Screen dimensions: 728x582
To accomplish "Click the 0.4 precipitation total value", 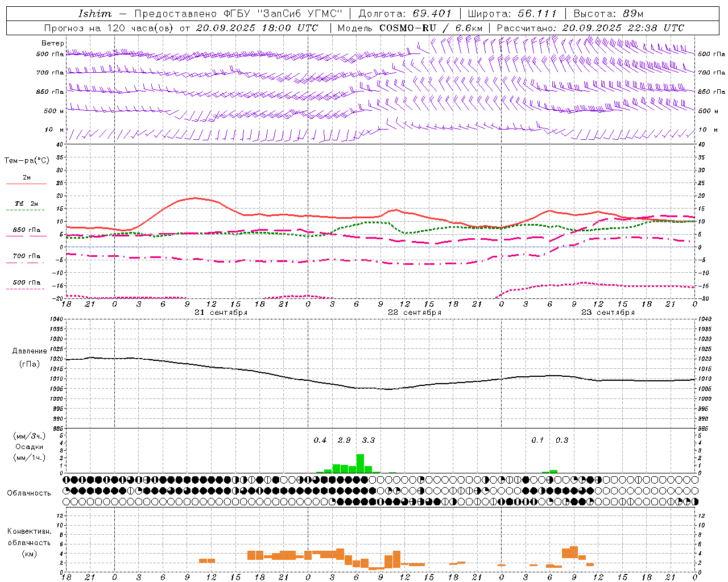I will click(x=320, y=440).
